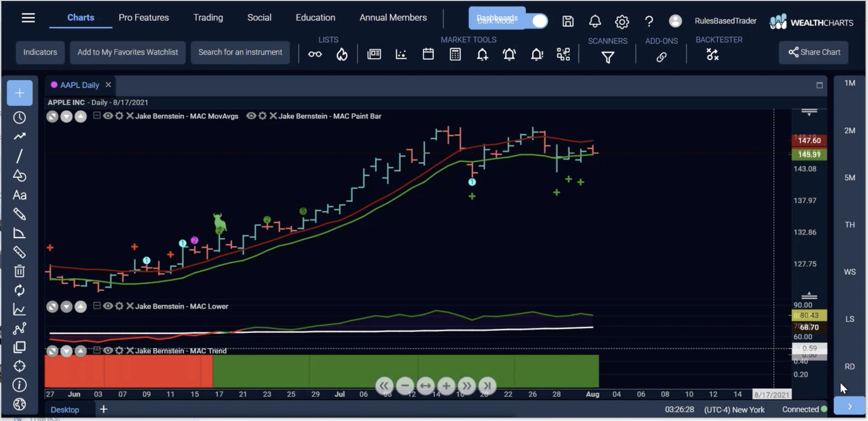Open the settings gear in top bar
The width and height of the screenshot is (868, 421).
622,22
